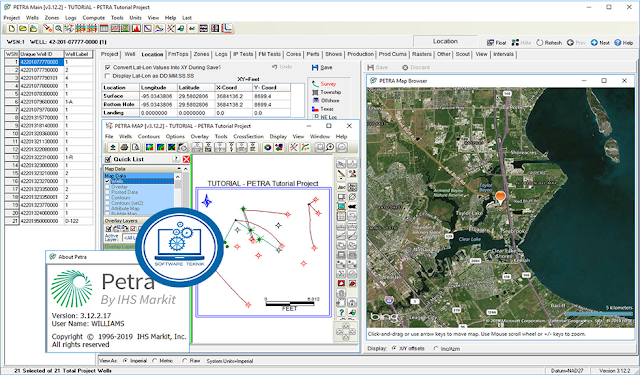Toggle Display Lat-Lon as DD:MM:SS.SS checkbox
Image resolution: width=640 pixels, height=375 pixels.
(108, 76)
